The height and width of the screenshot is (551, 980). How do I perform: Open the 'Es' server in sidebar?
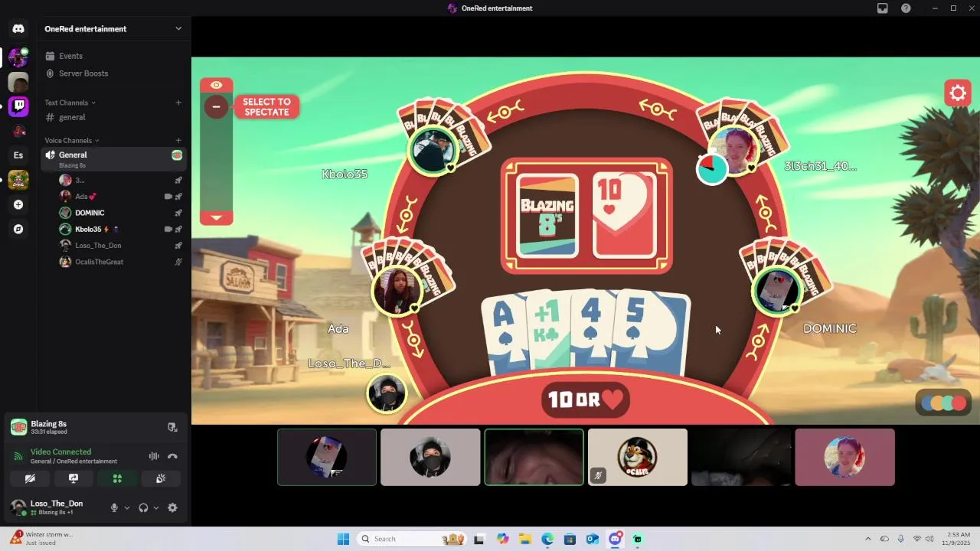[x=18, y=155]
